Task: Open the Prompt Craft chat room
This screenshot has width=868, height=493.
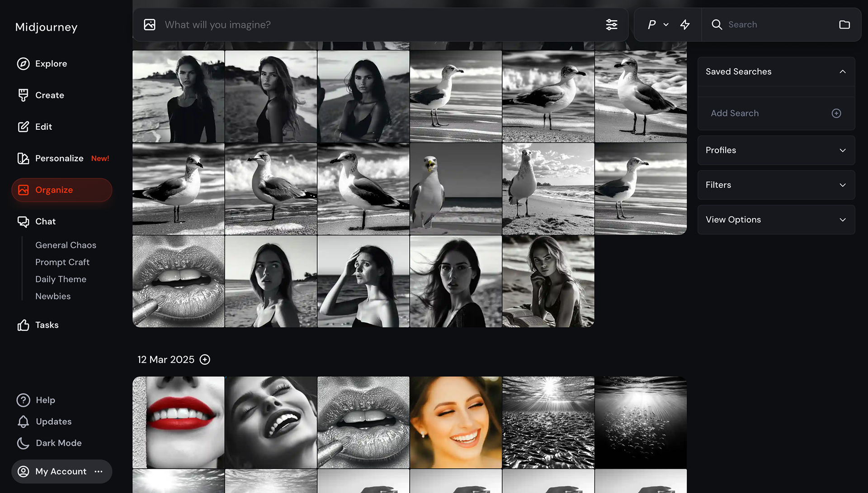Action: coord(62,262)
